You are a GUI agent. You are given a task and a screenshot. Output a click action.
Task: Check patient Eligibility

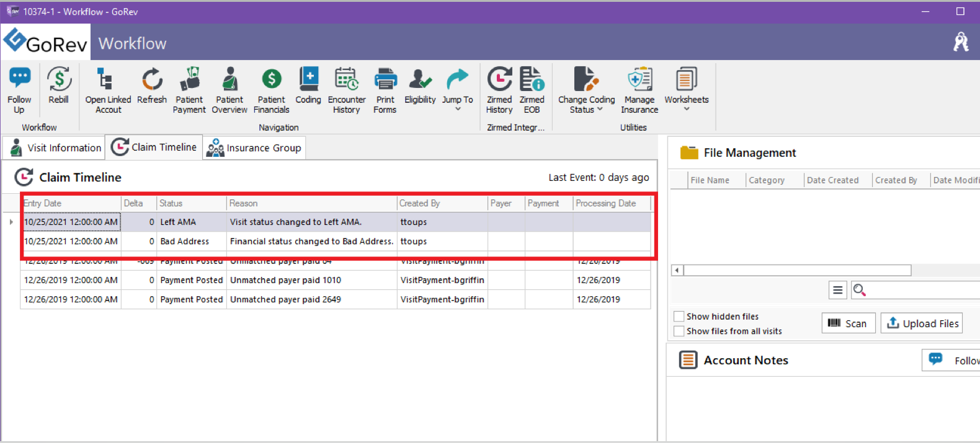(420, 86)
